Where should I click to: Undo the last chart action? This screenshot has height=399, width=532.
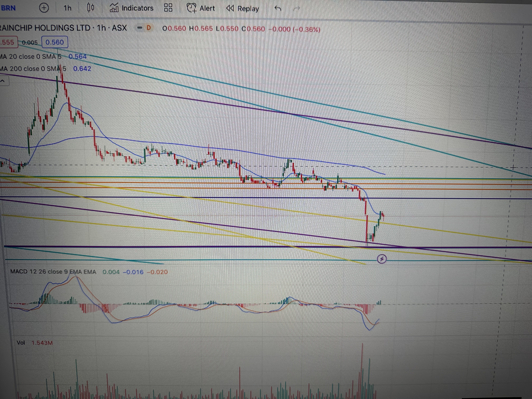278,9
